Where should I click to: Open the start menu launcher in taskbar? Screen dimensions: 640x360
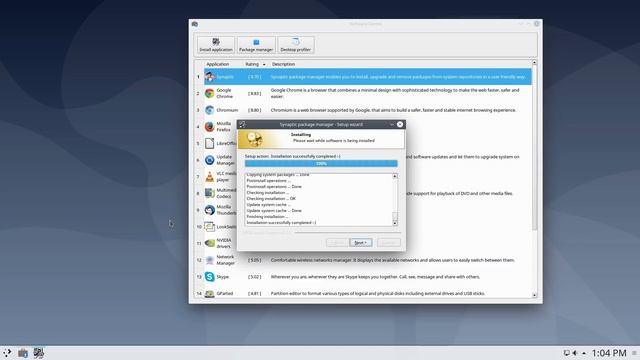coord(7,353)
